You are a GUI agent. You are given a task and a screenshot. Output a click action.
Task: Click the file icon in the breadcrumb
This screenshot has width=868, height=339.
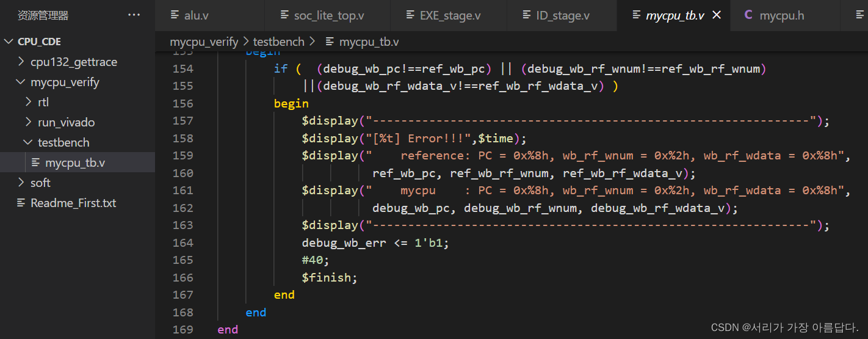[x=330, y=42]
